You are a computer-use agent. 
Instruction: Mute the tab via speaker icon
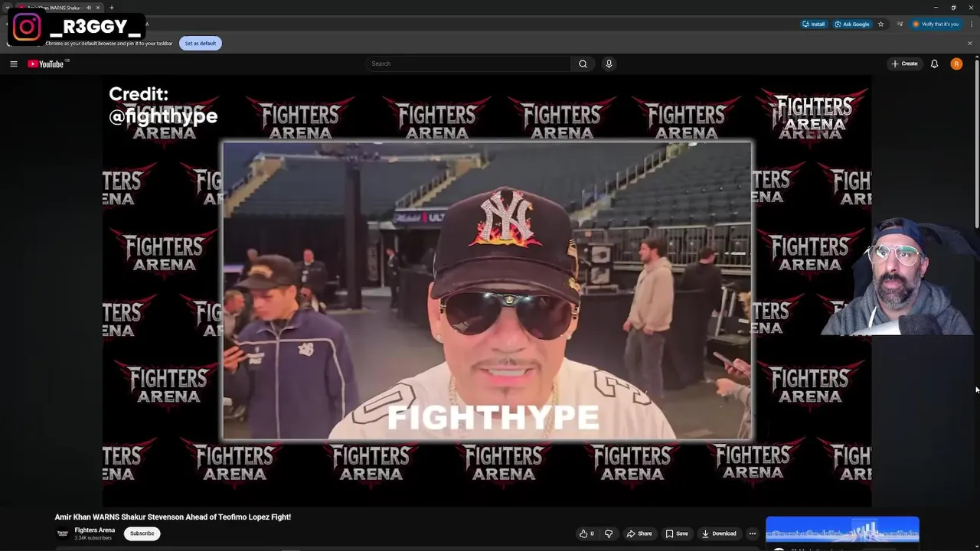tap(89, 8)
